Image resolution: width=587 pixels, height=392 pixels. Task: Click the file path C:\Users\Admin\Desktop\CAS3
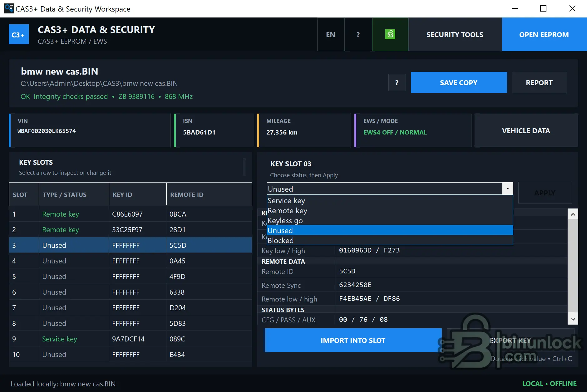point(99,83)
